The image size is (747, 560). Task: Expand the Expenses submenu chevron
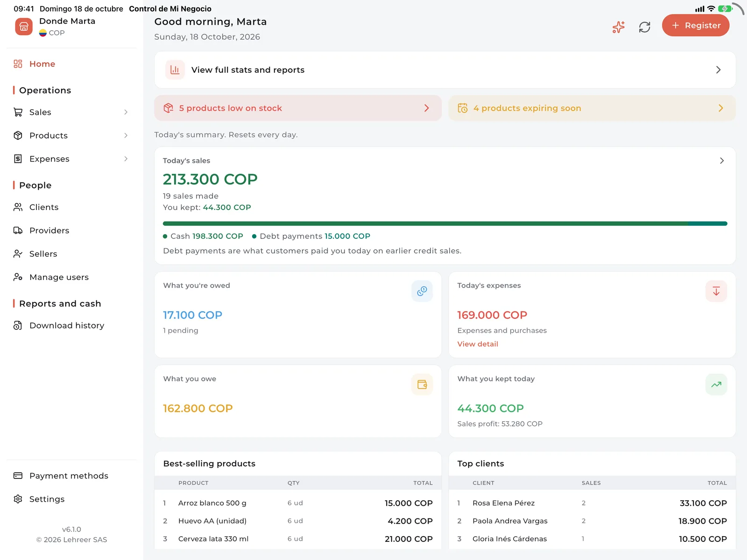pos(126,159)
